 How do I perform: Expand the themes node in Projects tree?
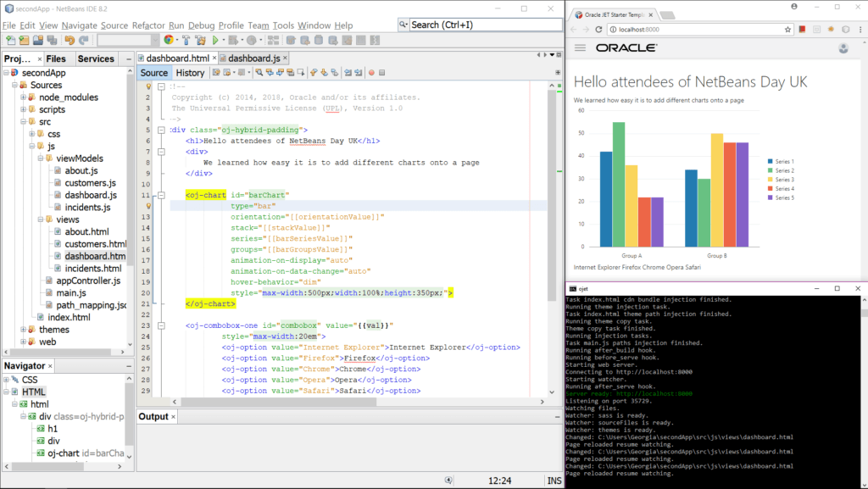[23, 330]
